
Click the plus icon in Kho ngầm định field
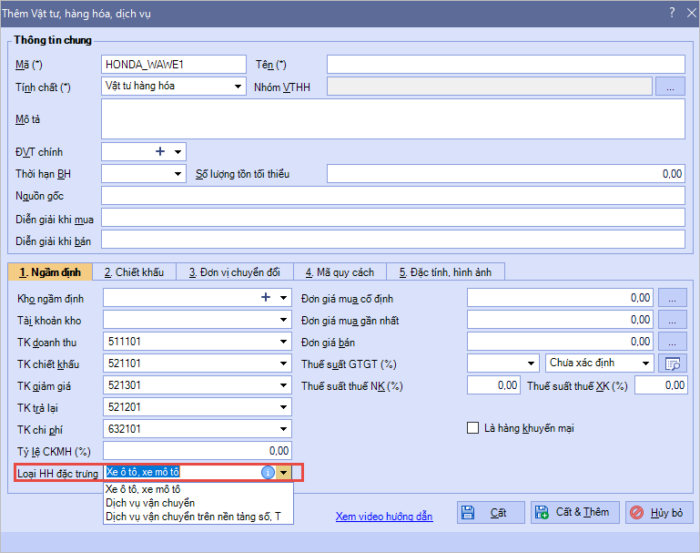[x=266, y=297]
